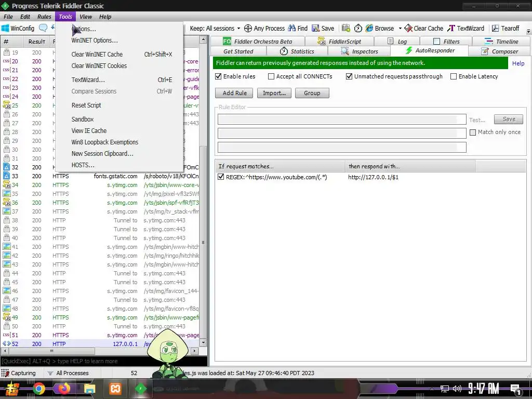Toggle the Enable rules checkbox

click(x=219, y=76)
